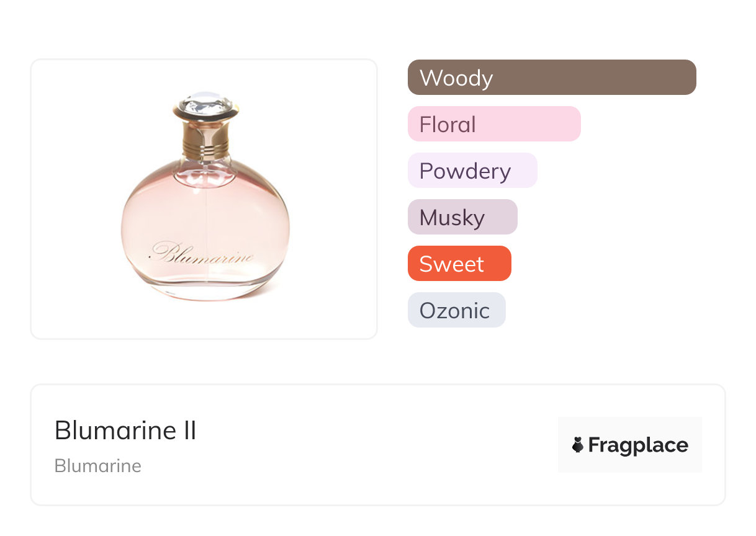Click the Fragplace logo icon
Screen dimensions: 756x536
pyautogui.click(x=578, y=445)
